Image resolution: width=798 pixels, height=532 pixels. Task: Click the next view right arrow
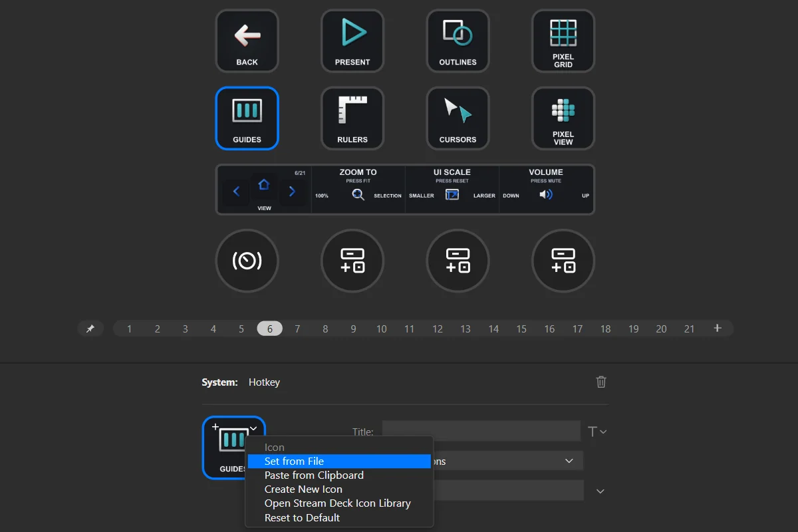[x=292, y=192]
